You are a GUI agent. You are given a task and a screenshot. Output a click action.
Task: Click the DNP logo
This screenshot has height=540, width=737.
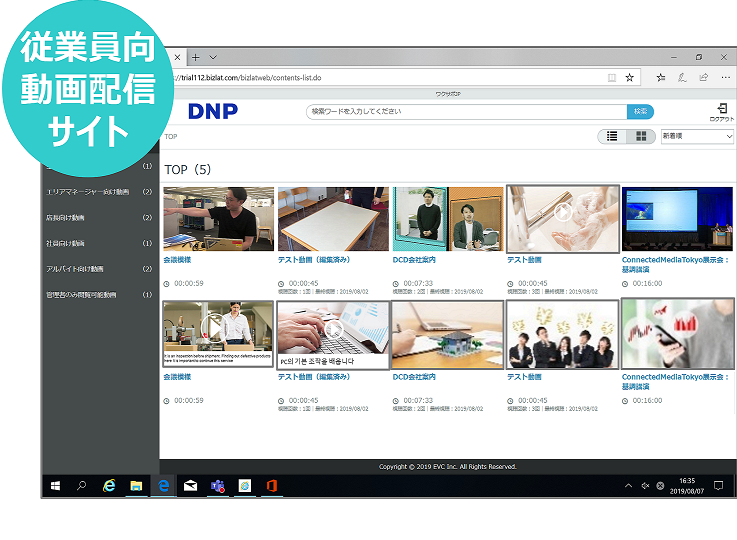pos(213,111)
